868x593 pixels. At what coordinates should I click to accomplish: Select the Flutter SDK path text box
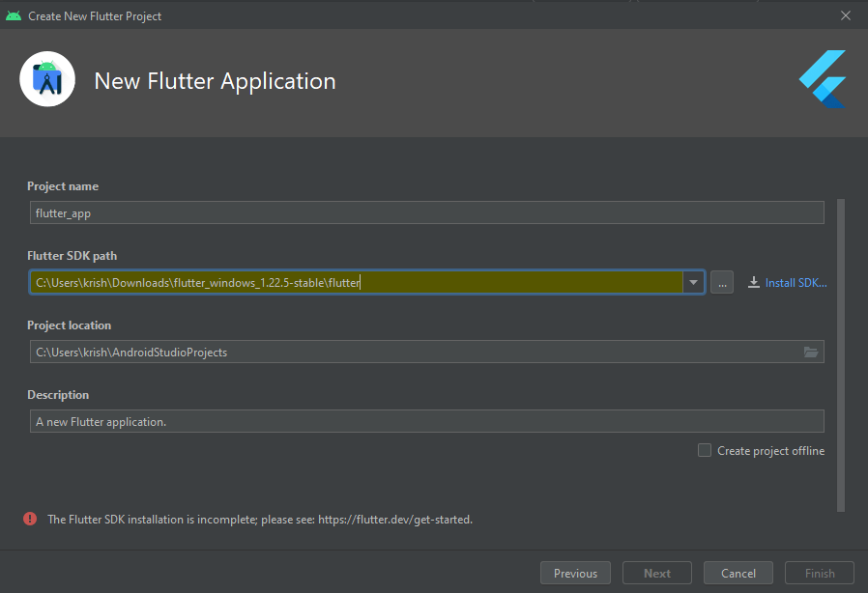358,282
